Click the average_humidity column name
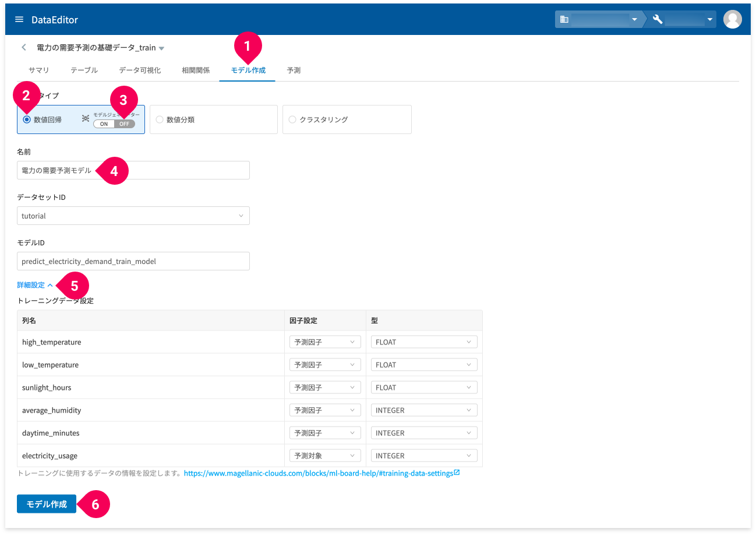The width and height of the screenshot is (756, 535). click(51, 410)
